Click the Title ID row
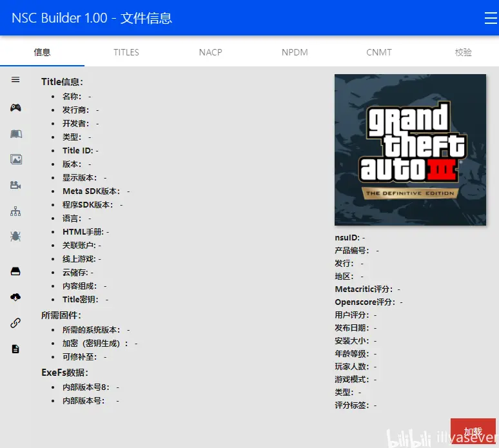 [81, 150]
